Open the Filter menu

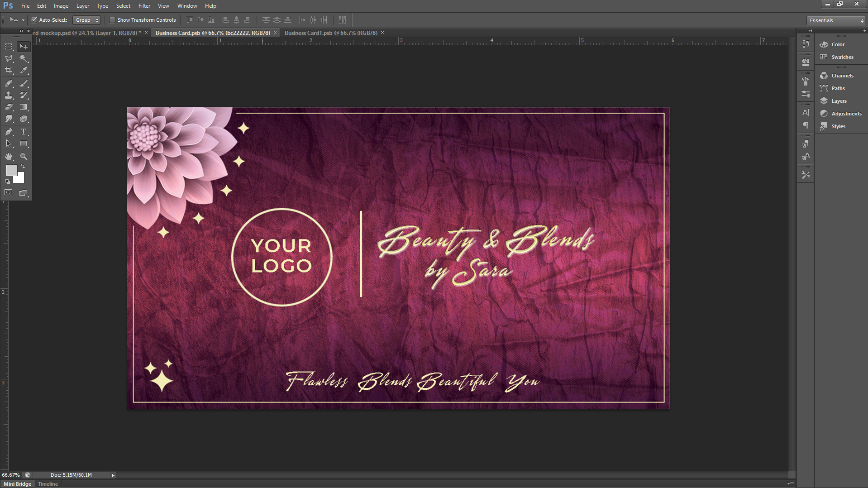click(144, 6)
